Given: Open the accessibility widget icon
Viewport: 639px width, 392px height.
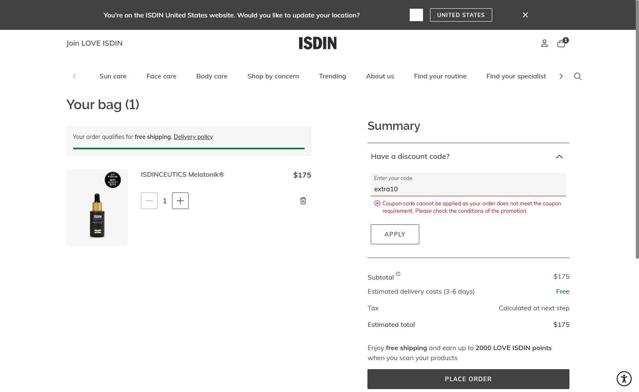Looking at the screenshot, I should (x=624, y=378).
